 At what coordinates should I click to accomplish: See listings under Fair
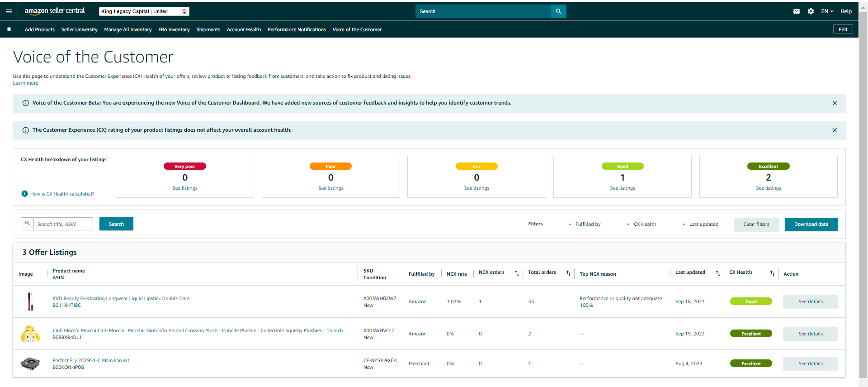tap(476, 188)
